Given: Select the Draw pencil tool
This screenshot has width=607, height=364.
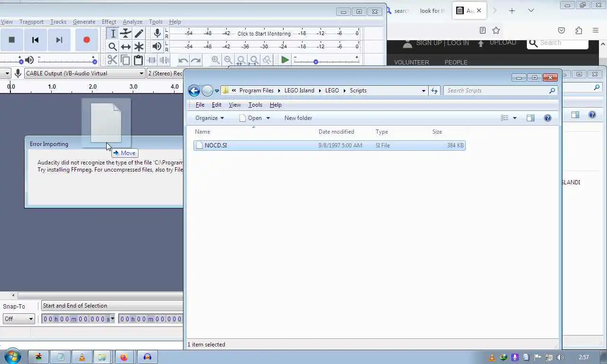Looking at the screenshot, I should [x=139, y=34].
